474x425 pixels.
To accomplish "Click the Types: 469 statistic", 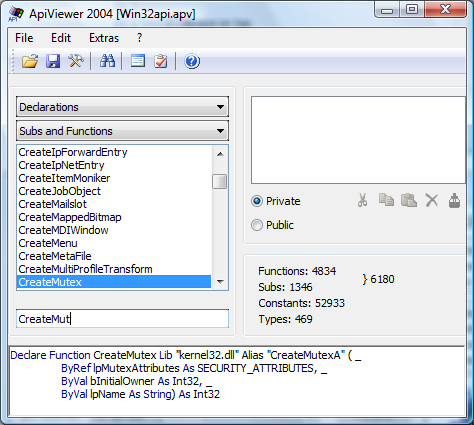I will pos(285,319).
